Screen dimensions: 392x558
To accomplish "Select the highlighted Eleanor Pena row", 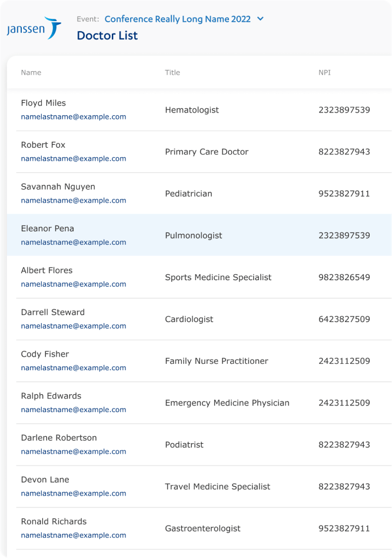I will pyautogui.click(x=196, y=235).
